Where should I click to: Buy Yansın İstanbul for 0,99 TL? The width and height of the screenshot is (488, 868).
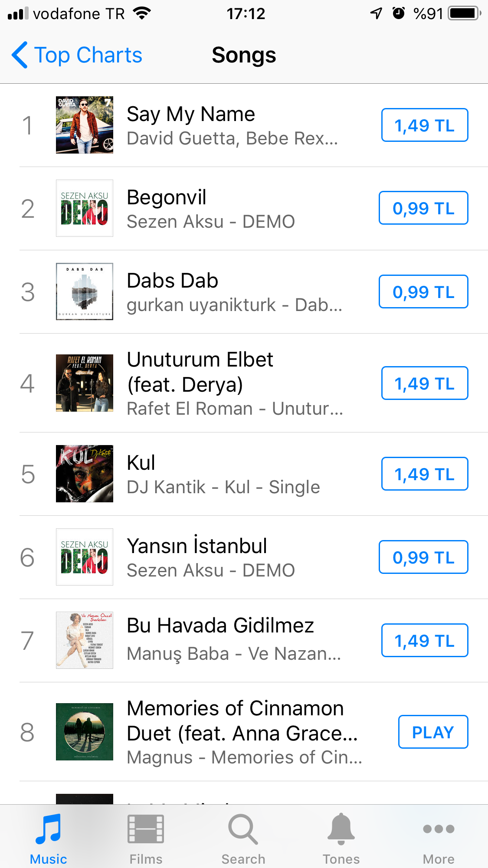click(x=423, y=557)
